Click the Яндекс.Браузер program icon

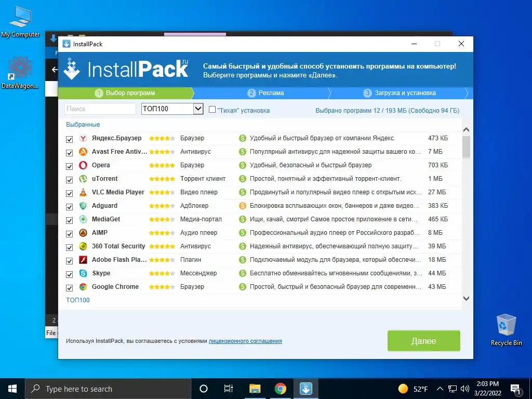coord(83,138)
